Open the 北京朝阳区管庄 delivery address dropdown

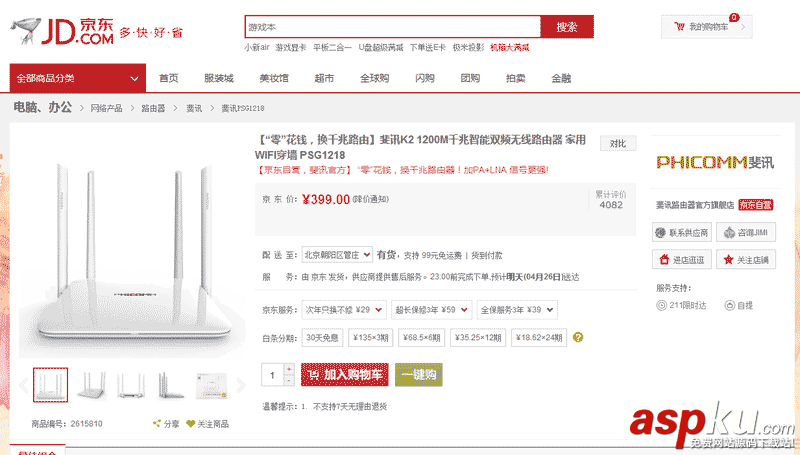point(337,255)
